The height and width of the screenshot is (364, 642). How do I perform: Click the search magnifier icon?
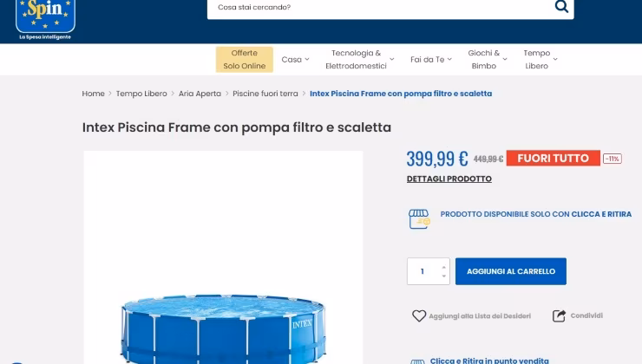tap(561, 6)
